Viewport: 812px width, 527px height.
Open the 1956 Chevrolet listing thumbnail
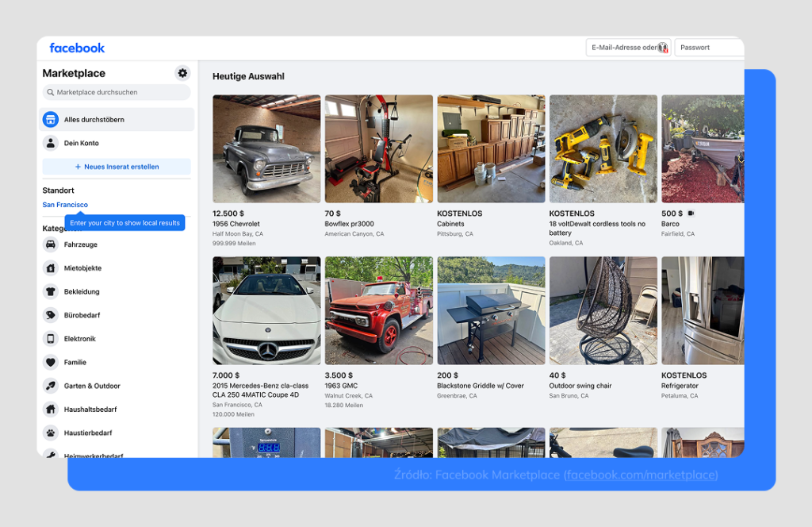(266, 148)
